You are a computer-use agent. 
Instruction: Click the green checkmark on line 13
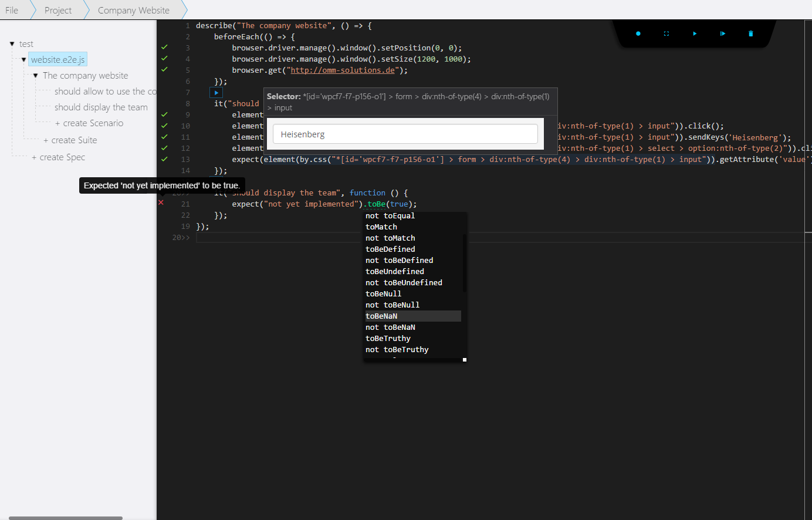tap(164, 159)
